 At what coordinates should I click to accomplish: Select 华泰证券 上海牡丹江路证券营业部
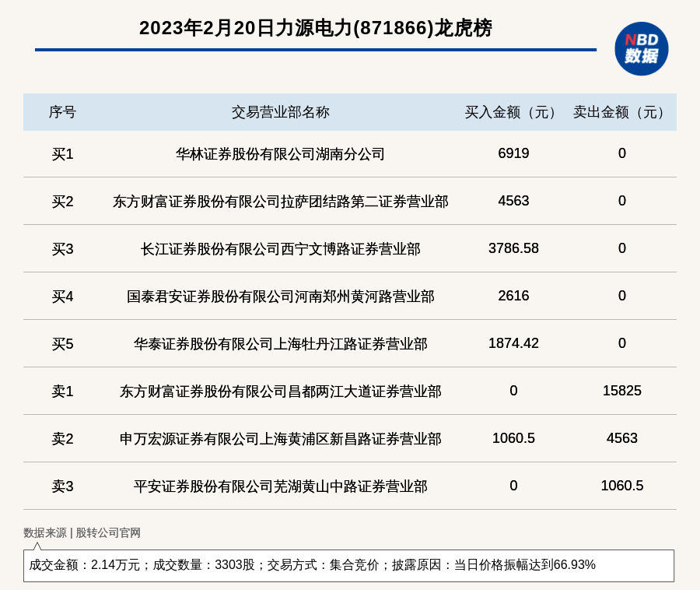coord(280,344)
